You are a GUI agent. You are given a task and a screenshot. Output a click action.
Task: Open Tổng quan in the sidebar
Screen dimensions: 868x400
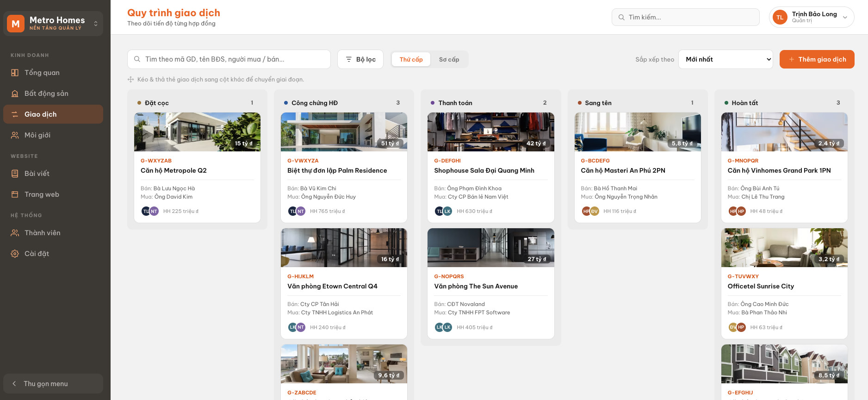pyautogui.click(x=53, y=73)
